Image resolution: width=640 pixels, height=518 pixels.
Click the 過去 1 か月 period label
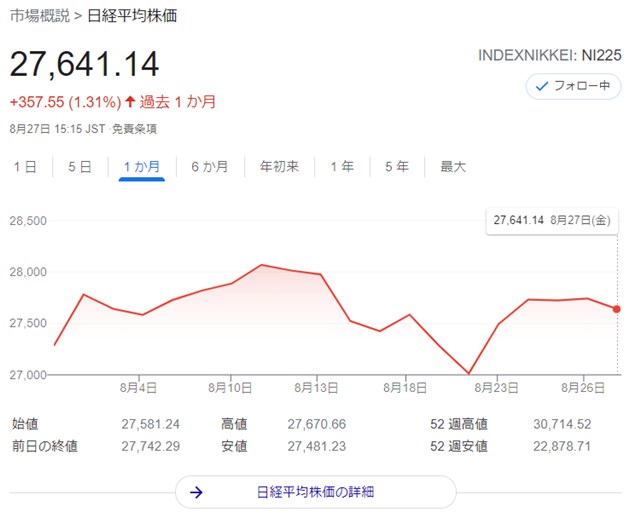tap(178, 102)
